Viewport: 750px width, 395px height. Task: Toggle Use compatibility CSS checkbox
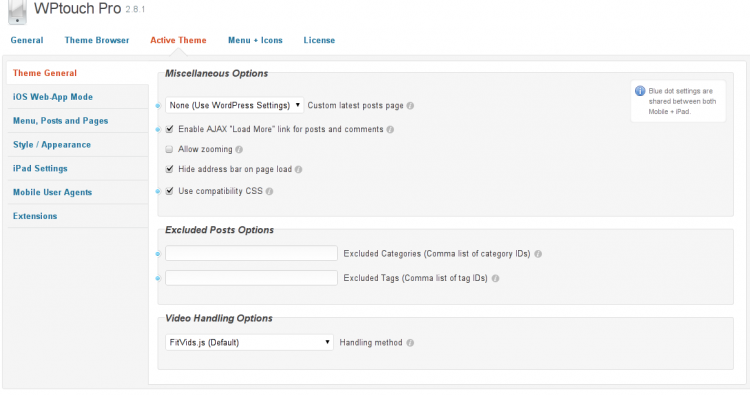click(169, 191)
